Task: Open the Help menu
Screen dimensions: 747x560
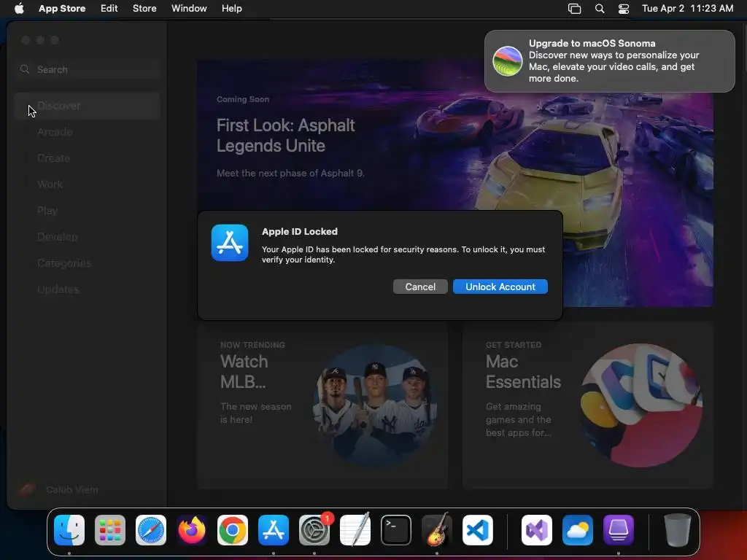Action: (x=231, y=8)
